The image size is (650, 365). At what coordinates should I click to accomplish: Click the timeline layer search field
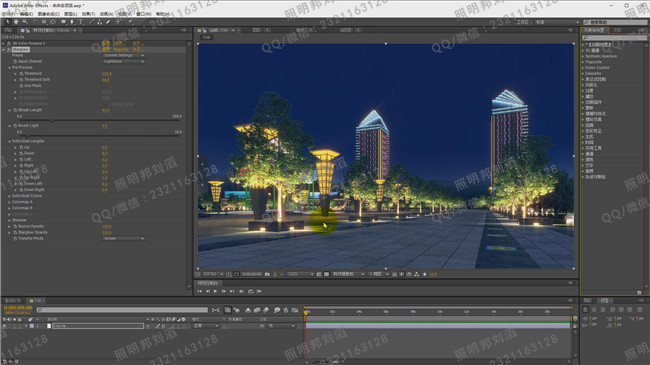pos(122,310)
